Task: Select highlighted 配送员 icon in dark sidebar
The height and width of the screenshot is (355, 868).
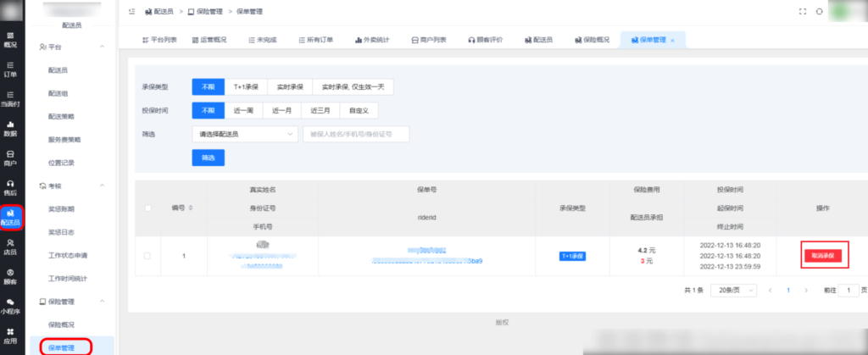Action: click(x=12, y=218)
